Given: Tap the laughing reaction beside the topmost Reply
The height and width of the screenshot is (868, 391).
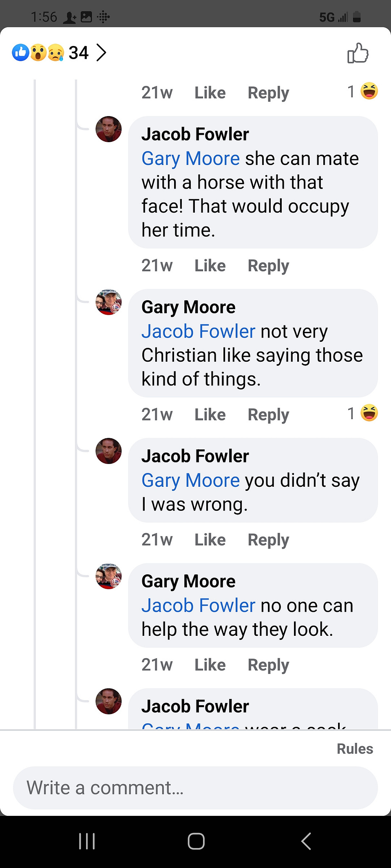Looking at the screenshot, I should [369, 91].
